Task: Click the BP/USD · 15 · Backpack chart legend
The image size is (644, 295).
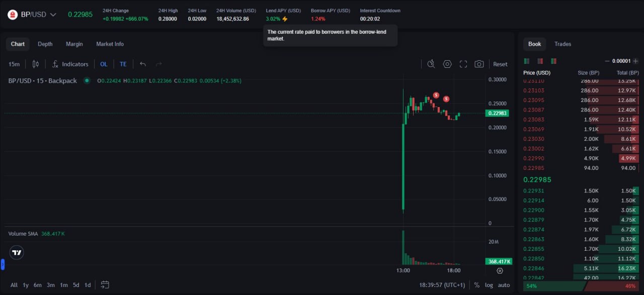Action: [43, 80]
